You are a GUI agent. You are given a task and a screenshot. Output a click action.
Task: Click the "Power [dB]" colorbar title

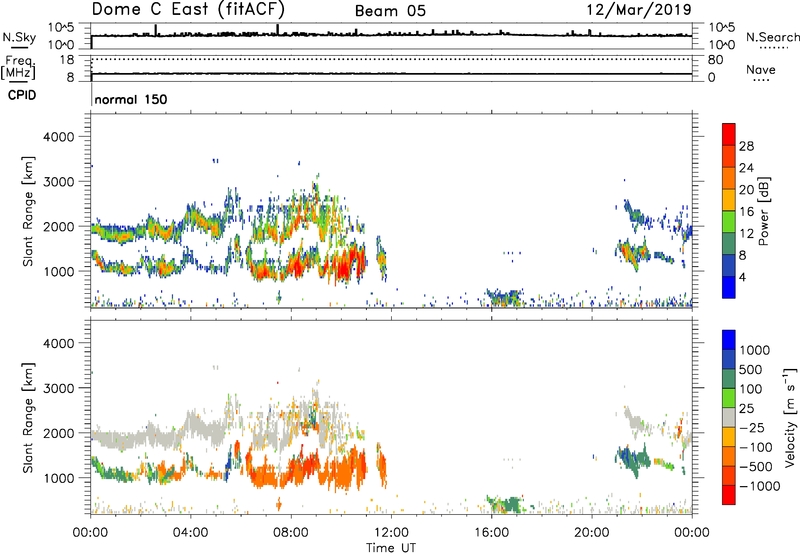tap(763, 211)
